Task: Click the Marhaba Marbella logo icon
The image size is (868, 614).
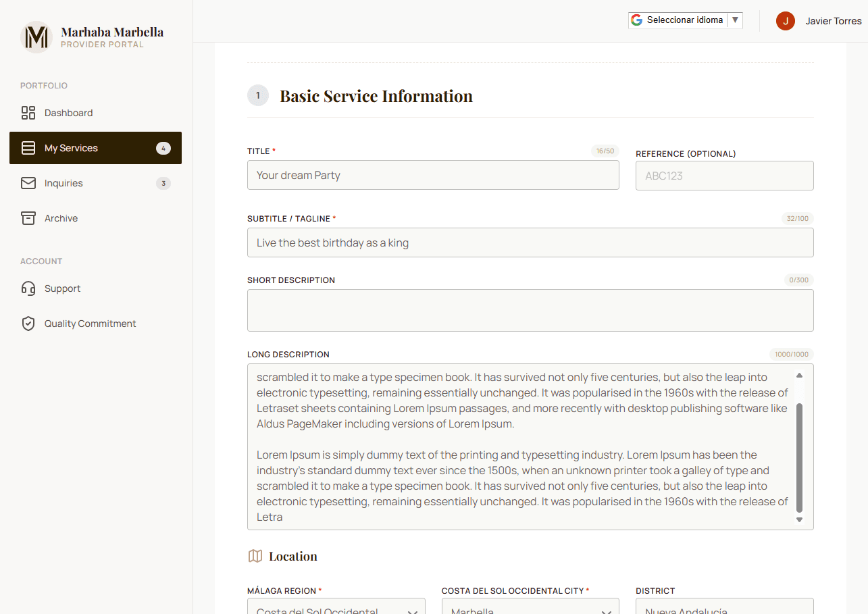Action: [36, 37]
